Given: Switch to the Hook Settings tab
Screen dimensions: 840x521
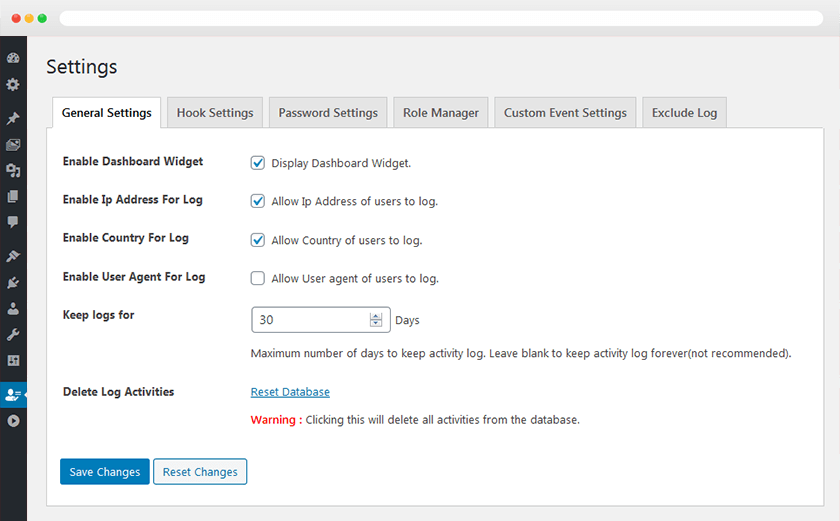Looking at the screenshot, I should pos(215,113).
